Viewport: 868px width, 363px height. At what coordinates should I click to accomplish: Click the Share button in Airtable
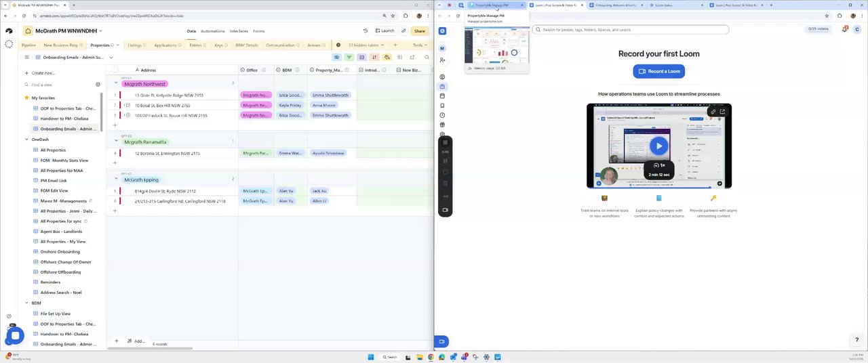point(419,30)
